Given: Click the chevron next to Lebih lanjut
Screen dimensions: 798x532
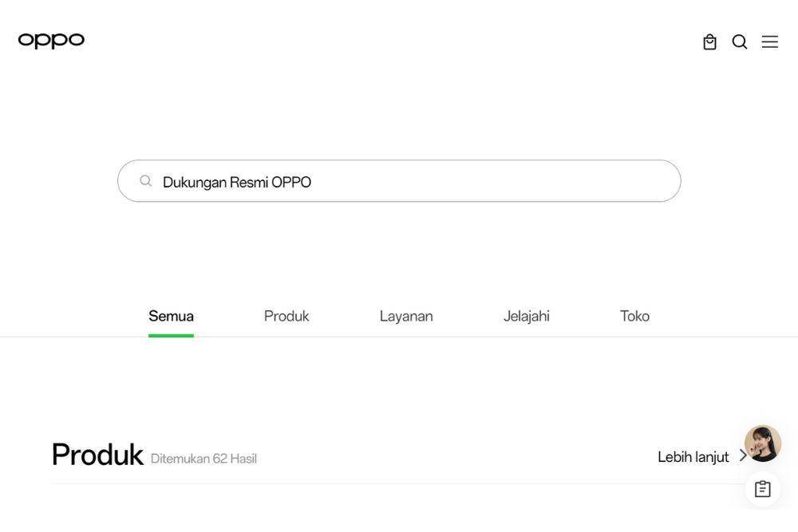Looking at the screenshot, I should (x=742, y=455).
